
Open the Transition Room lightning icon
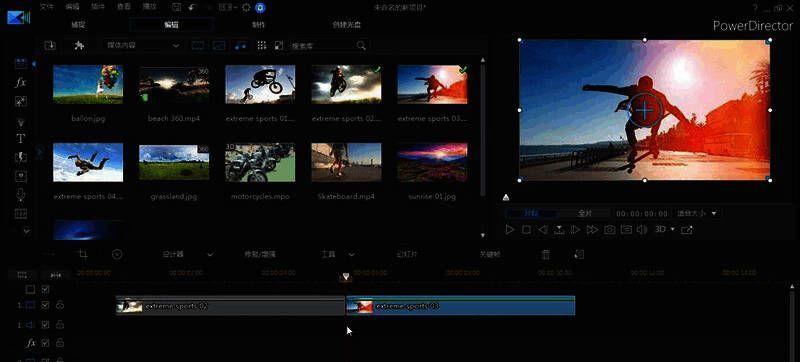[20, 157]
